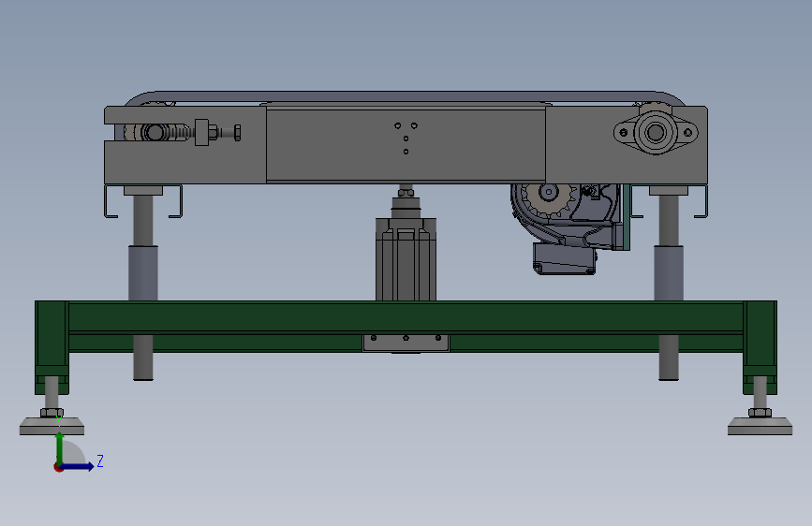Select the mounting plate under the green beam
This screenshot has width=812, height=526.
pyautogui.click(x=406, y=343)
